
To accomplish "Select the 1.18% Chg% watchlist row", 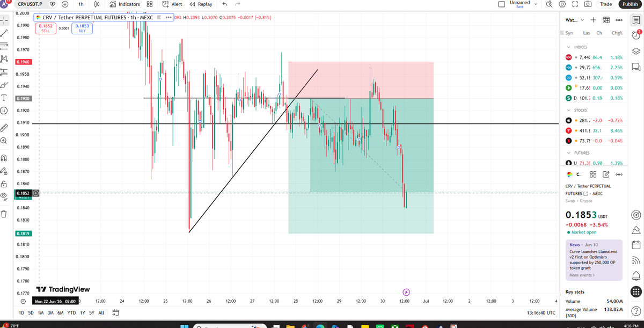I will tap(594, 57).
